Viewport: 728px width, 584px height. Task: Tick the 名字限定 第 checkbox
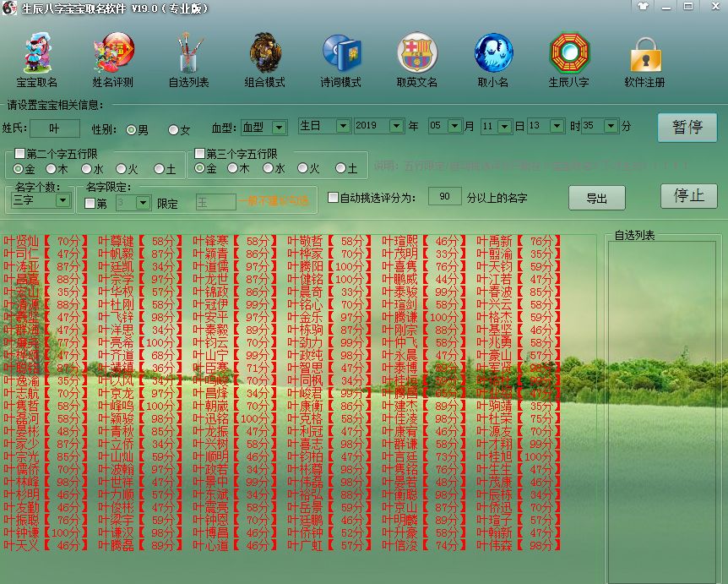[90, 203]
